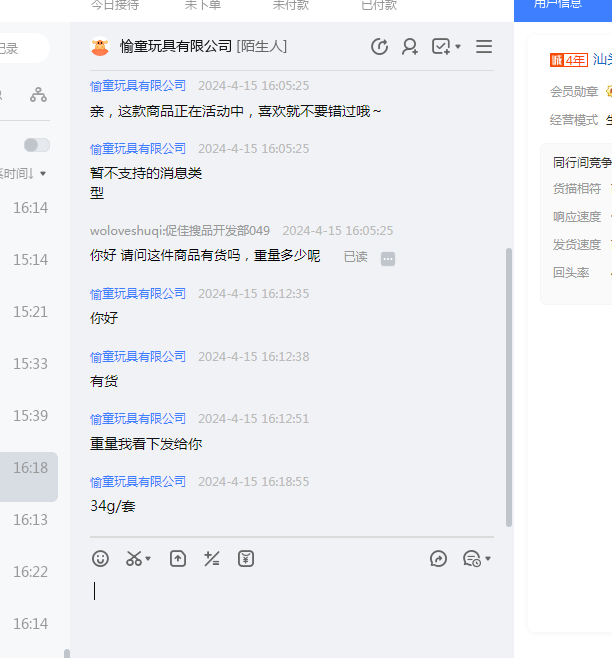
Task: Expand the time sort dropdown in sidebar
Action: [43, 174]
